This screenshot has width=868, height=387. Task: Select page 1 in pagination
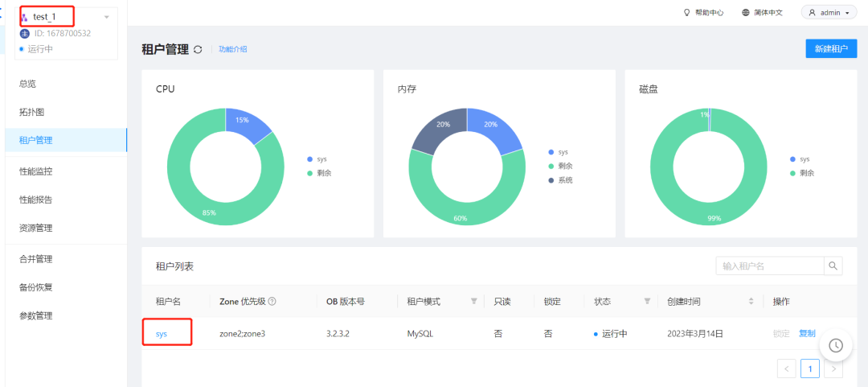(810, 368)
